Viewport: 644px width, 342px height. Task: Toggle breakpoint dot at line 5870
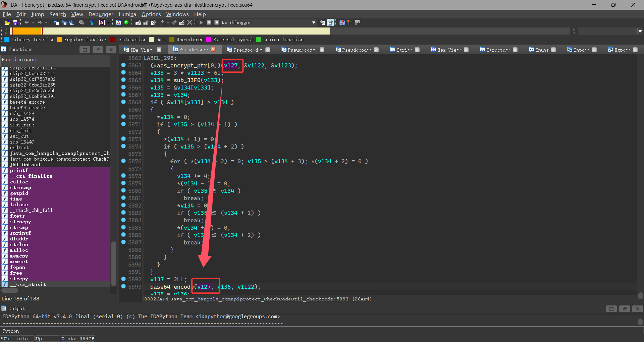123,117
